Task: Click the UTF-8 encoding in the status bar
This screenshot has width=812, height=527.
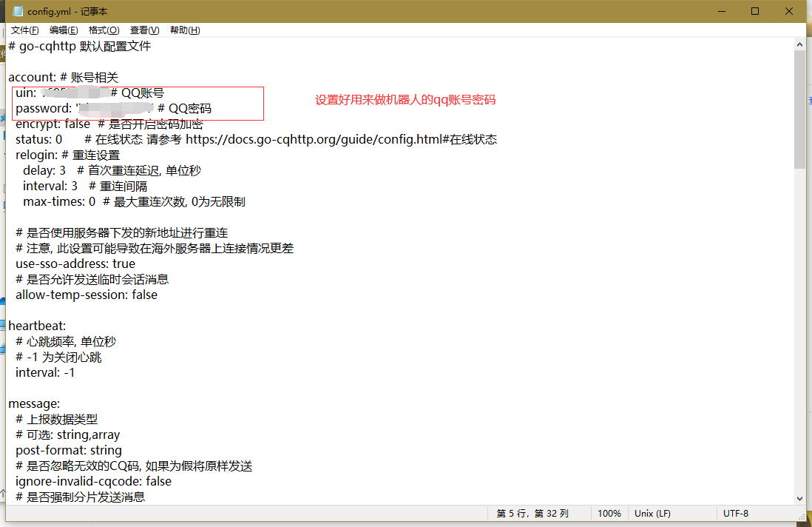Action: click(x=735, y=513)
